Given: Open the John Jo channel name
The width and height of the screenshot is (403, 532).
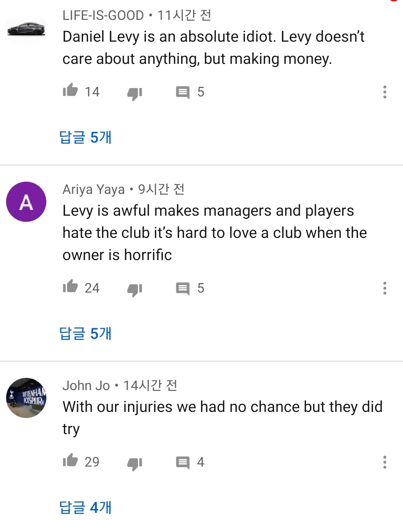Looking at the screenshot, I should [x=86, y=386].
